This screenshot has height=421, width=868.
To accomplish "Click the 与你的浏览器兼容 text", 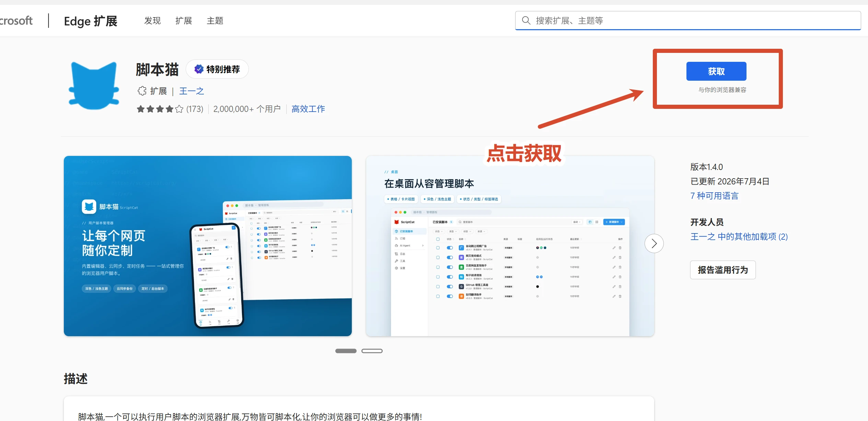I will (x=722, y=90).
